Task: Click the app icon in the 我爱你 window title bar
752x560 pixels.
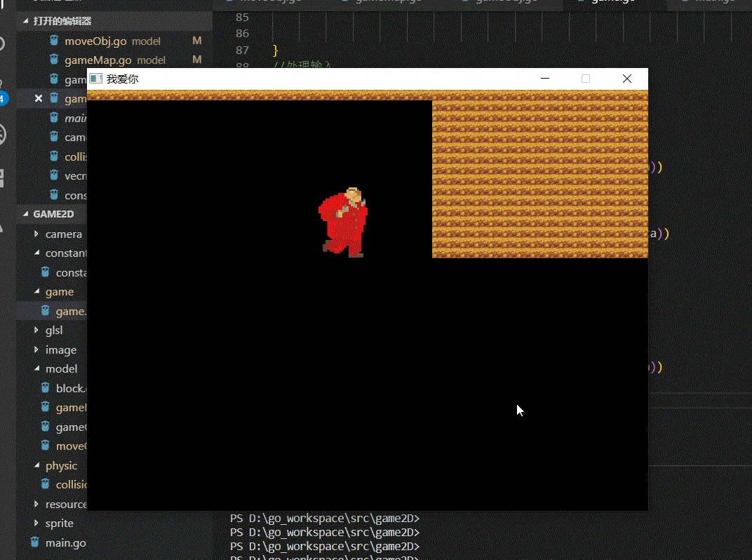Action: (x=96, y=79)
